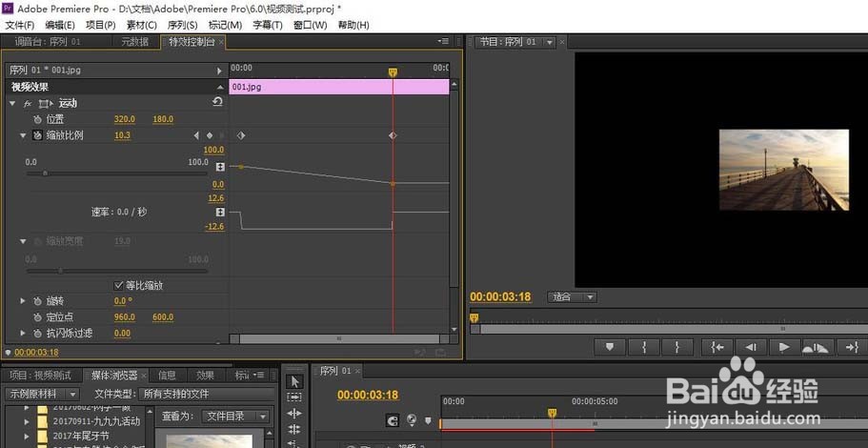This screenshot has height=448, width=868.
Task: Select the 运动 transform box icon
Action: pyautogui.click(x=46, y=104)
